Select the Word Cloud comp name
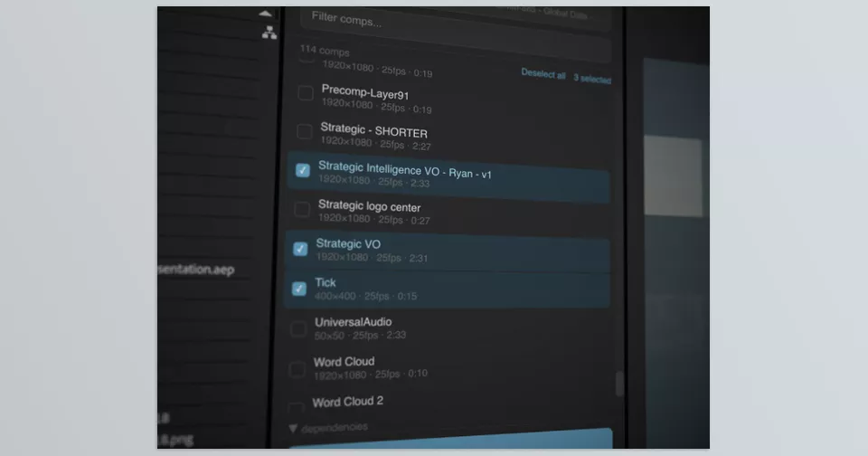 pos(344,363)
